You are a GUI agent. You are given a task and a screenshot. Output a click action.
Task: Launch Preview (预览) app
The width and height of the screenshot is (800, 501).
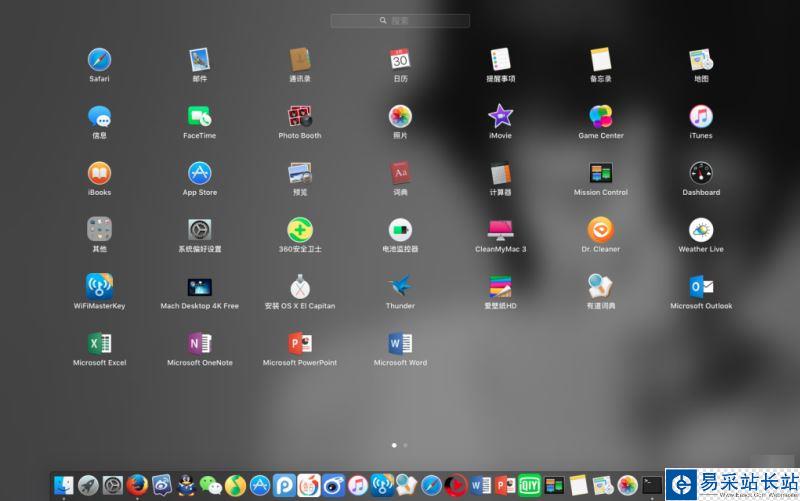point(300,173)
